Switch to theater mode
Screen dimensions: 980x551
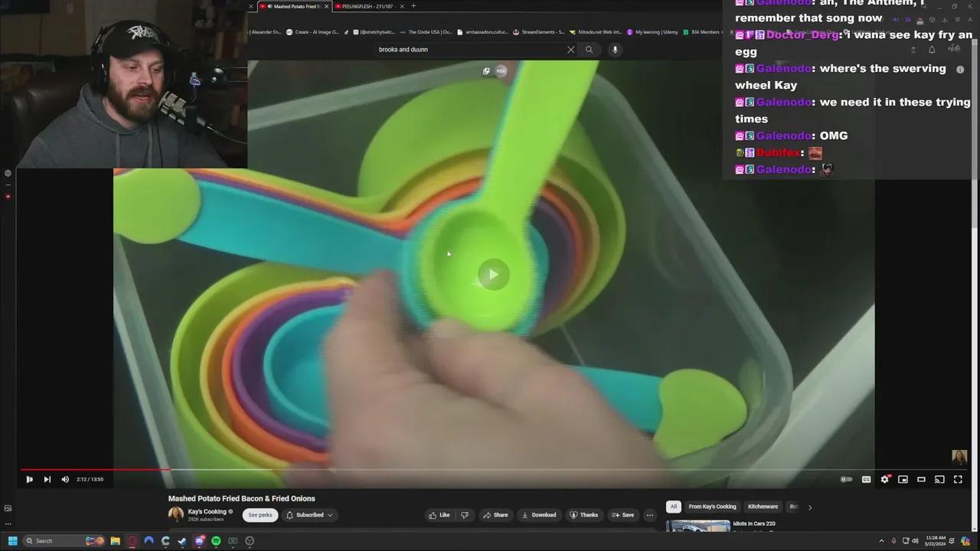point(921,479)
